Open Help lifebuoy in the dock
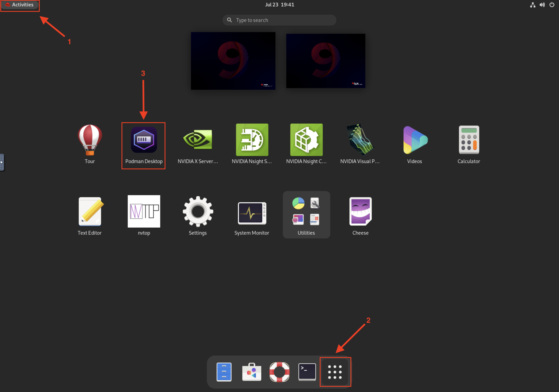Screen dimensions: 559x392 tap(279, 372)
